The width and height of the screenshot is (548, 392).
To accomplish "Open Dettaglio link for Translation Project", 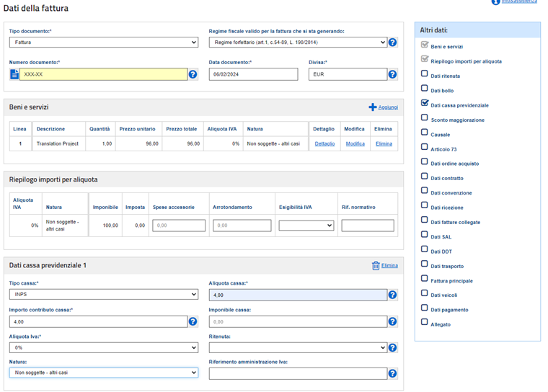I will click(324, 143).
